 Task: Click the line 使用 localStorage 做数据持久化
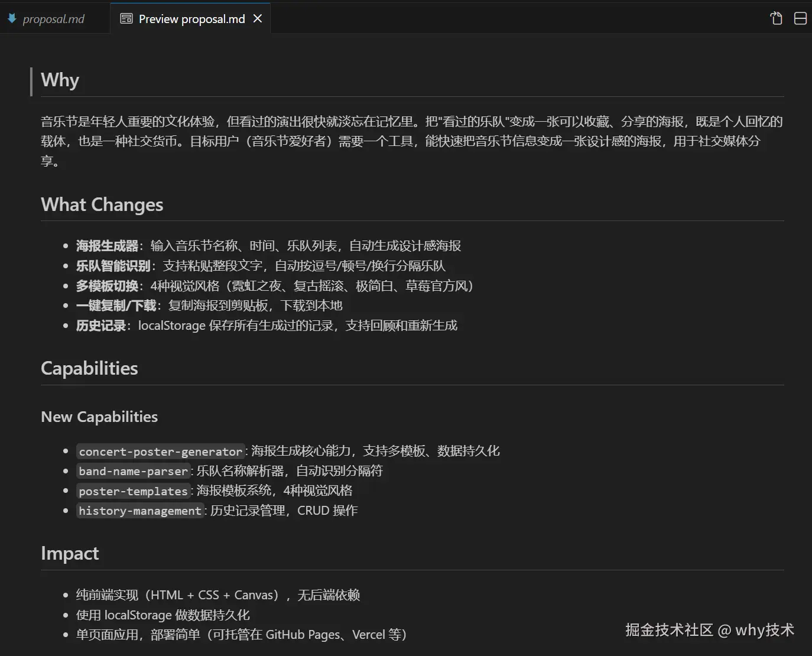tap(163, 615)
